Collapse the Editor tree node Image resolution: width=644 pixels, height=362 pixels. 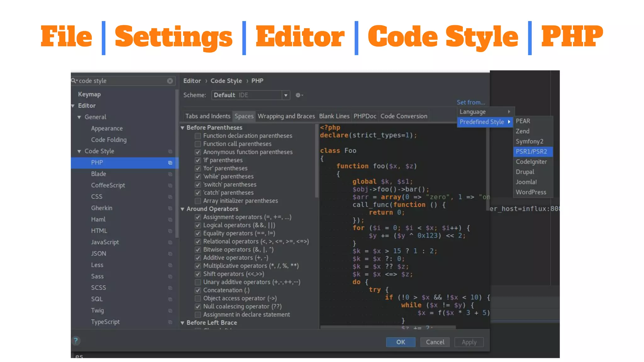pyautogui.click(x=73, y=106)
